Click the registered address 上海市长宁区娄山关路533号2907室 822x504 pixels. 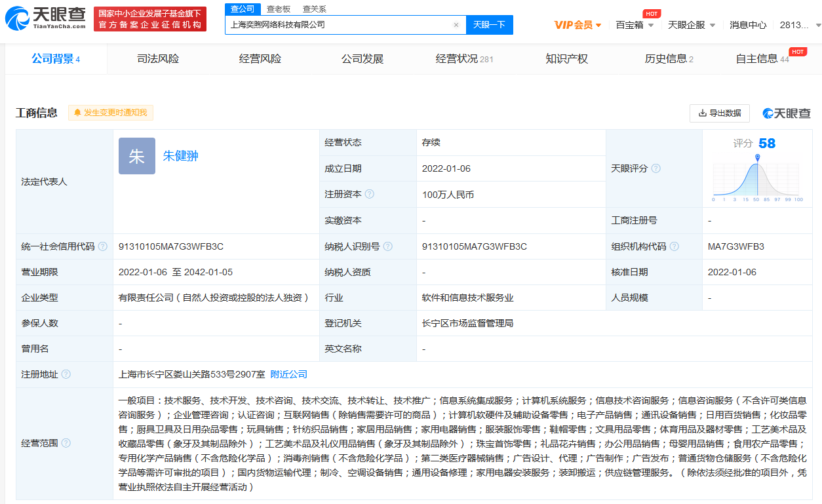coord(192,374)
